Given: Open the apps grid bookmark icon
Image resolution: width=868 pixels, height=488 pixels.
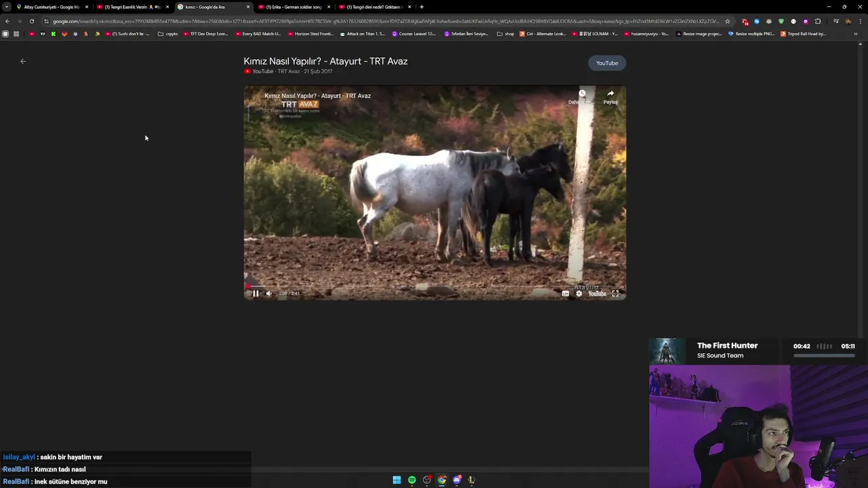Looking at the screenshot, I should [x=16, y=33].
